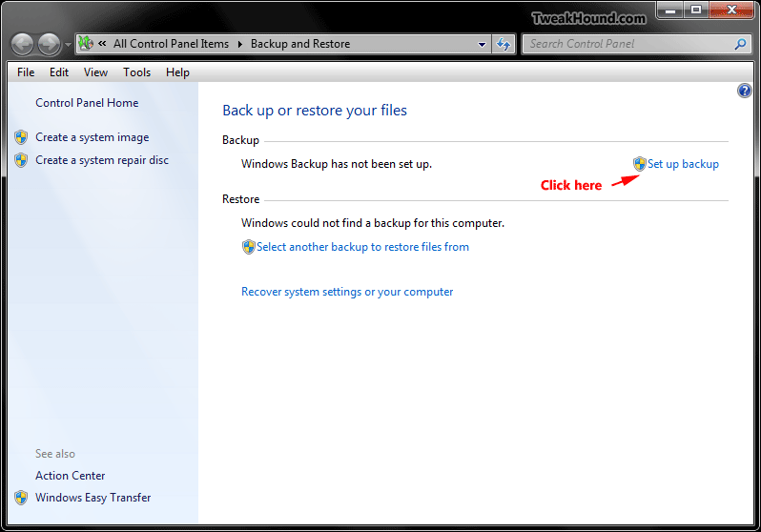Open the Edit menu
Image resolution: width=761 pixels, height=532 pixels.
tap(59, 72)
